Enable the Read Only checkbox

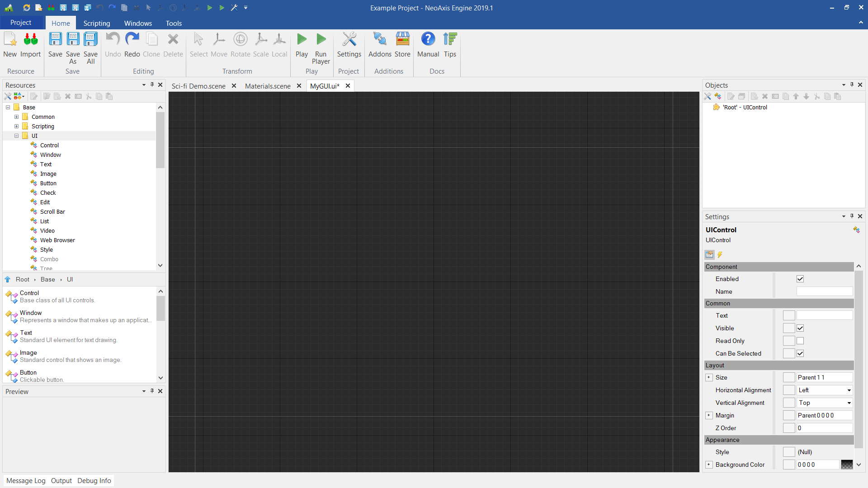pos(800,341)
